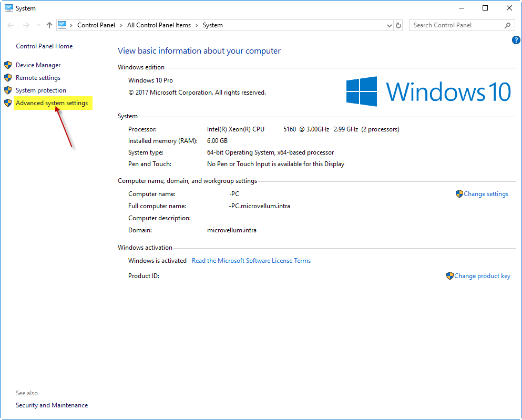The height and width of the screenshot is (420, 522).
Task: Open Control Panel Home
Action: point(44,46)
